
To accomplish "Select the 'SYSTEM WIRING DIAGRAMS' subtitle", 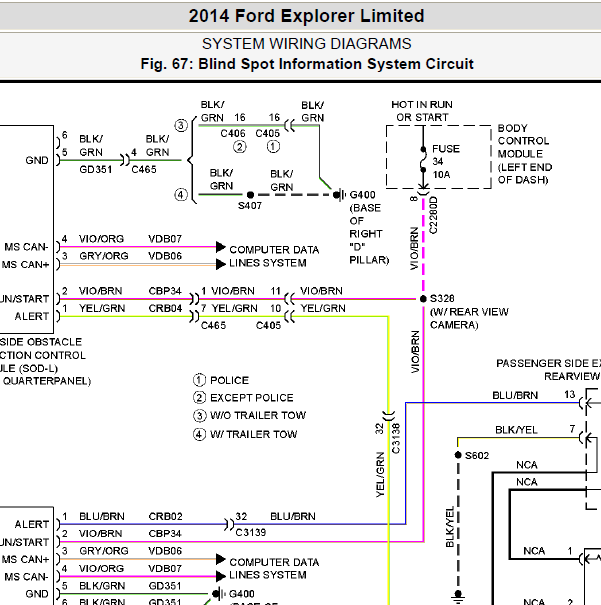I will tap(307, 44).
